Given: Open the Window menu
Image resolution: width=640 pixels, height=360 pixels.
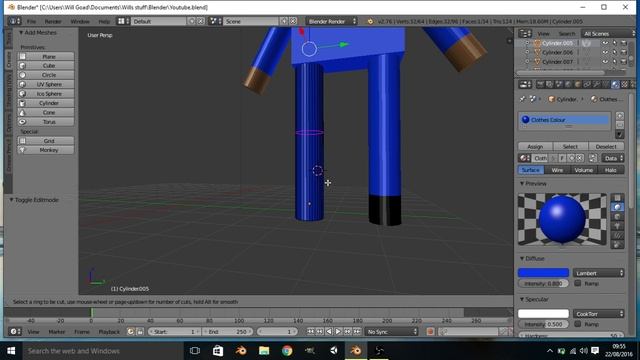Looking at the screenshot, I should pos(80,21).
